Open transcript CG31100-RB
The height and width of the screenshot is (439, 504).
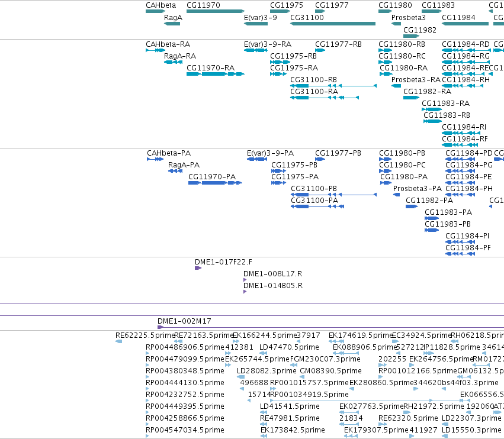(313, 80)
